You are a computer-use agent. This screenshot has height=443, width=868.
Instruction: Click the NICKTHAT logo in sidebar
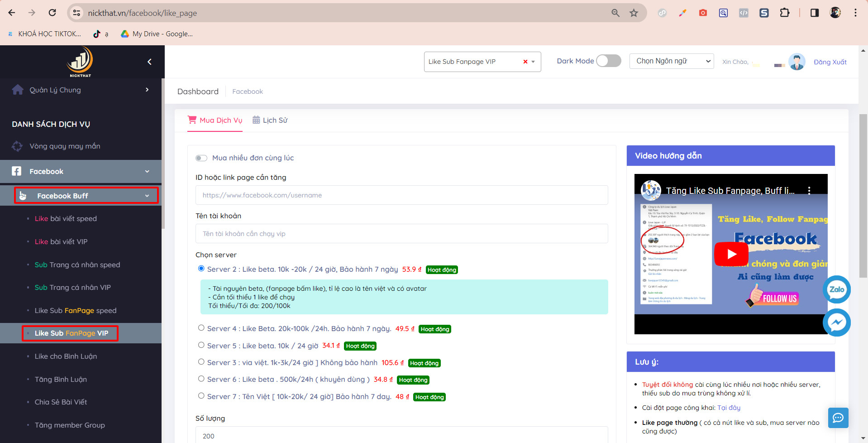pyautogui.click(x=80, y=62)
